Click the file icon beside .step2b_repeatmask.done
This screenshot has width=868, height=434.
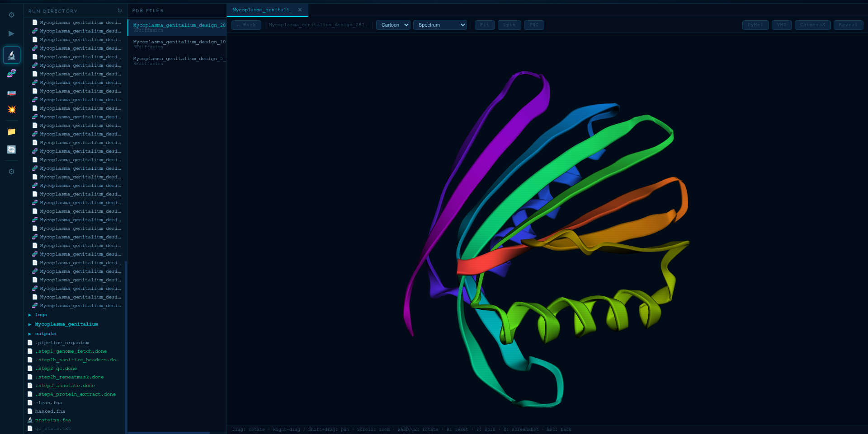click(30, 377)
